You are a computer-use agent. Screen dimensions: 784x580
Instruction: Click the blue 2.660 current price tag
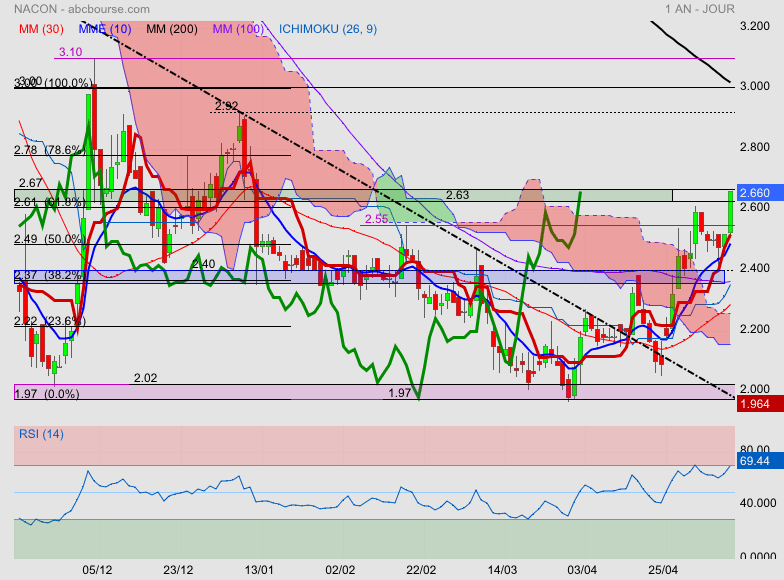point(760,192)
